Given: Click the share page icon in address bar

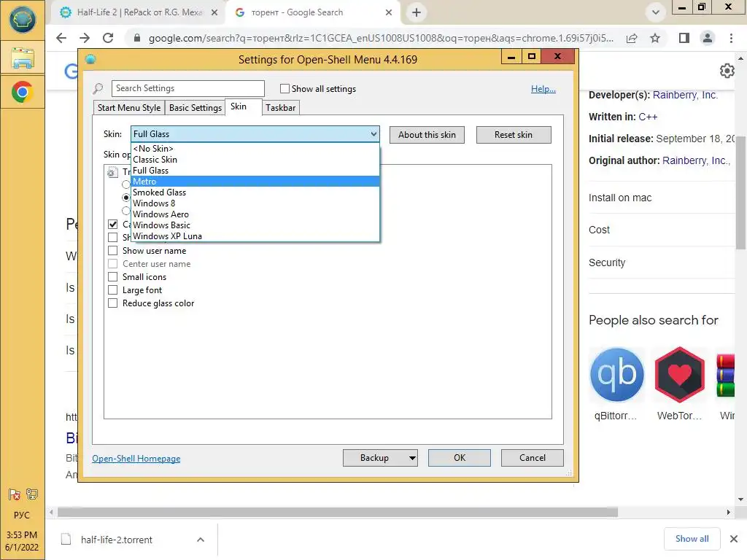Looking at the screenshot, I should pyautogui.click(x=632, y=38).
